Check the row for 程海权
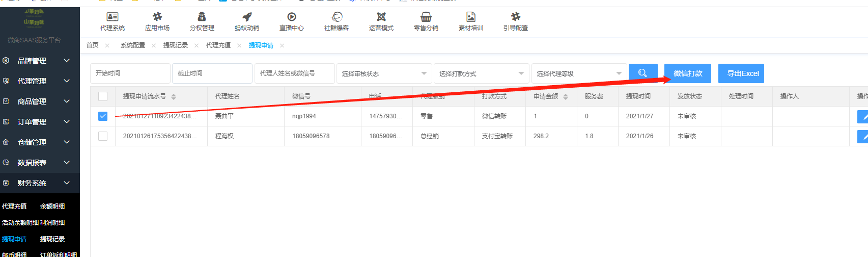 click(x=103, y=136)
